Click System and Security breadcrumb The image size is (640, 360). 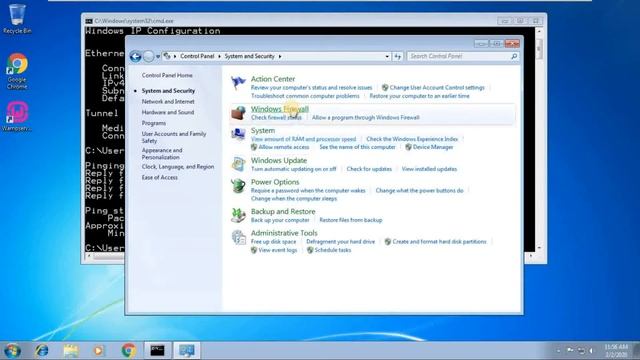coord(249,56)
